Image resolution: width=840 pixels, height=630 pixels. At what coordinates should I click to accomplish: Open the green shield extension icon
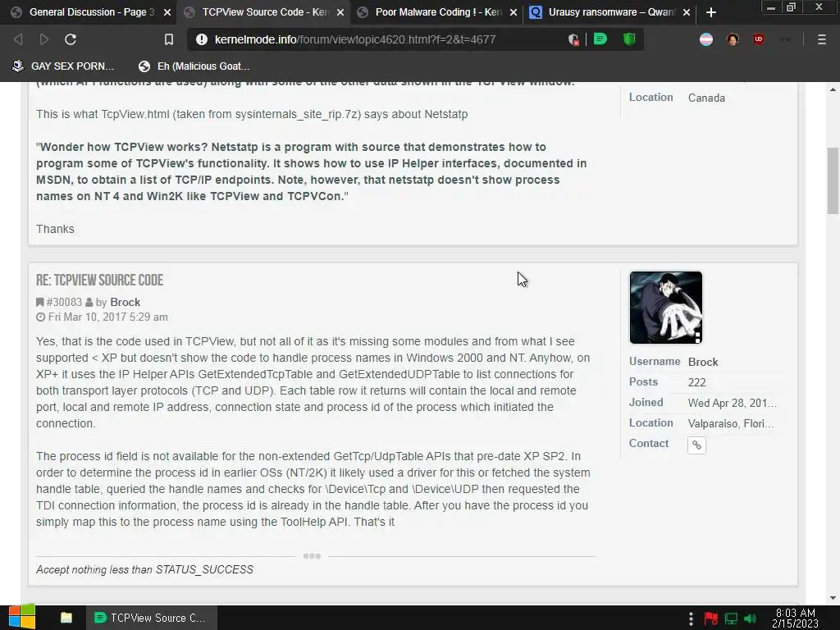(629, 39)
